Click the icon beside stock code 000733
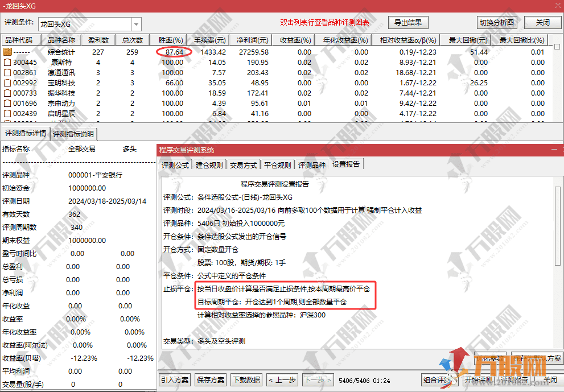Viewport: 564px width, 392px height. (7, 93)
